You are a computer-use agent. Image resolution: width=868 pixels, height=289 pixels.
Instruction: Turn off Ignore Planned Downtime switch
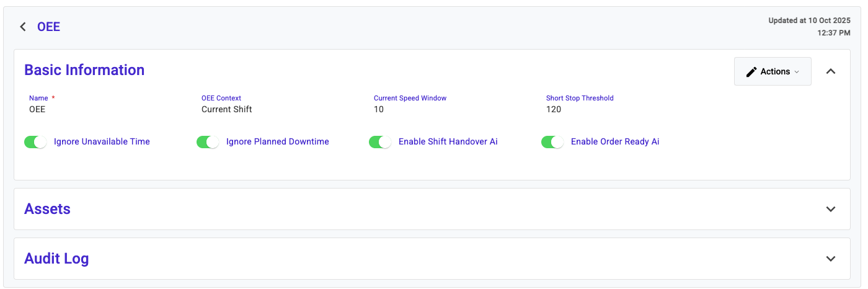pyautogui.click(x=208, y=142)
